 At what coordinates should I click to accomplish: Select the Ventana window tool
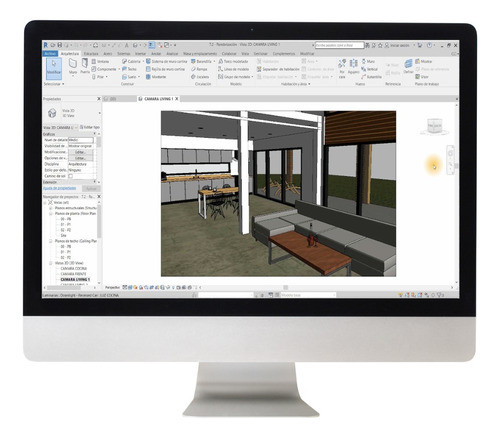pyautogui.click(x=100, y=62)
